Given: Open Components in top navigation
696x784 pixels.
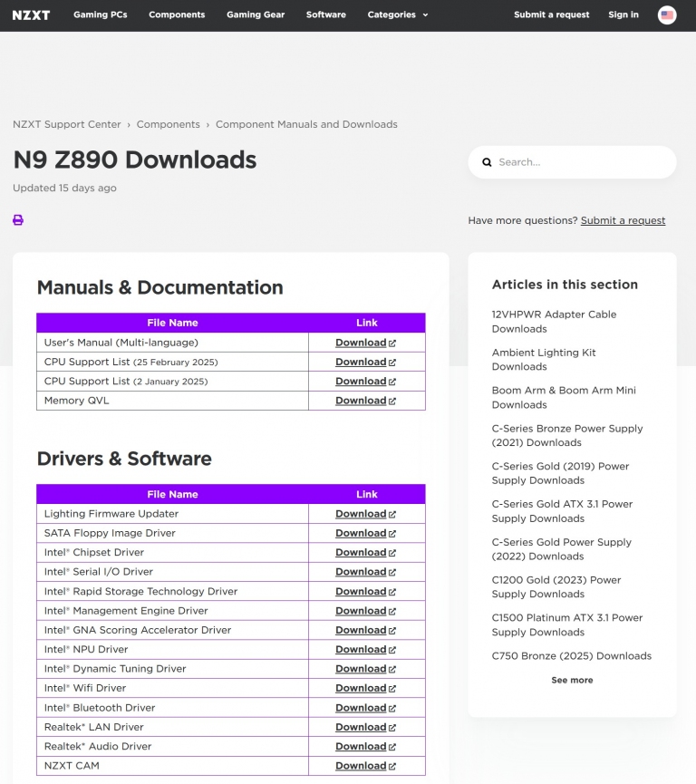Looking at the screenshot, I should (177, 15).
